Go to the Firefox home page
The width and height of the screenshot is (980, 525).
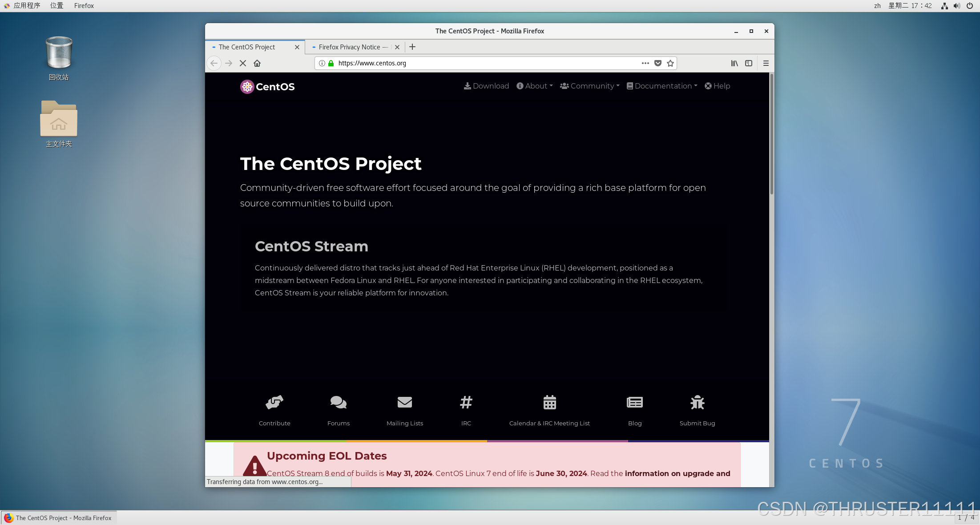pos(257,63)
